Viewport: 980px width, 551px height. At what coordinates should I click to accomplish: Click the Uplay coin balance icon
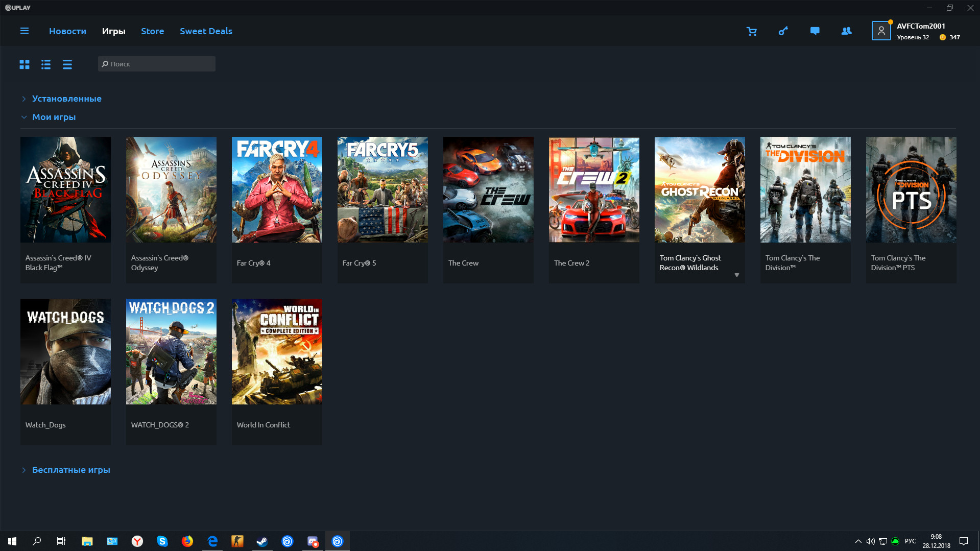(943, 37)
